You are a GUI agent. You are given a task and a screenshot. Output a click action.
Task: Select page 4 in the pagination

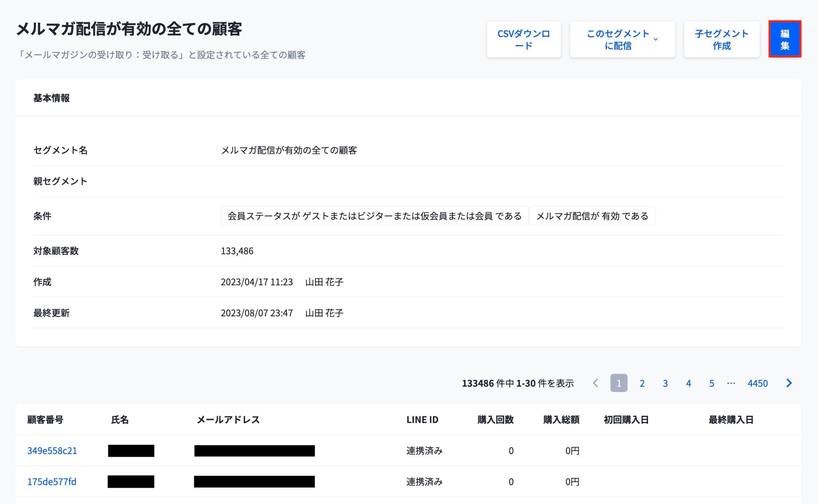point(688,383)
